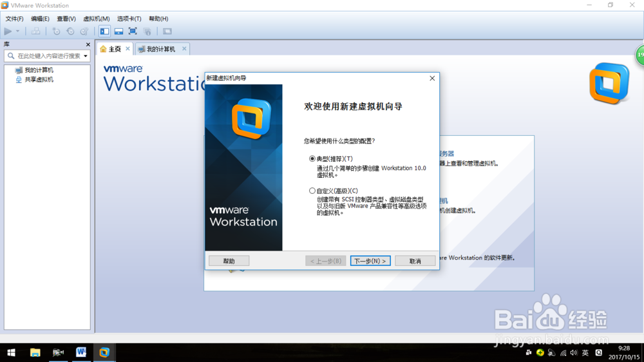Close the 我的计算机 tab
644x362 pixels.
[x=184, y=48]
